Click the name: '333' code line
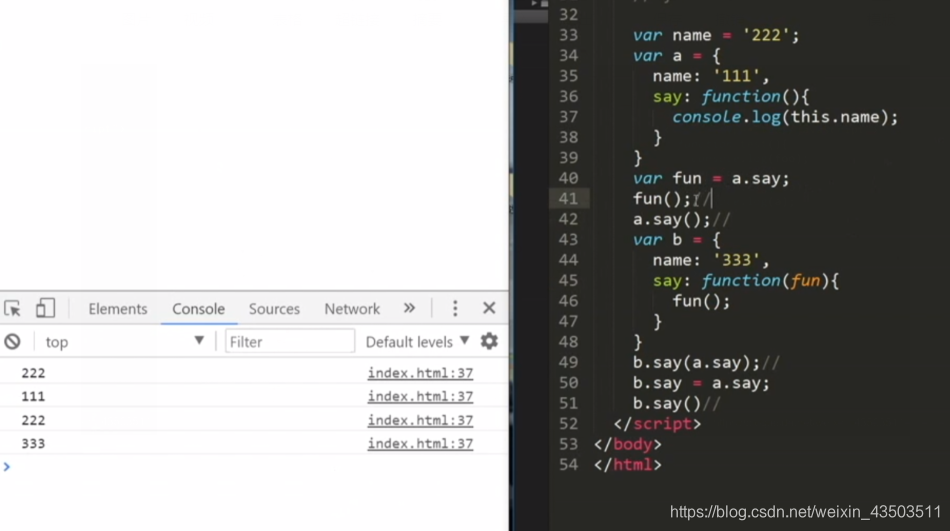The width and height of the screenshot is (950, 531). (711, 260)
